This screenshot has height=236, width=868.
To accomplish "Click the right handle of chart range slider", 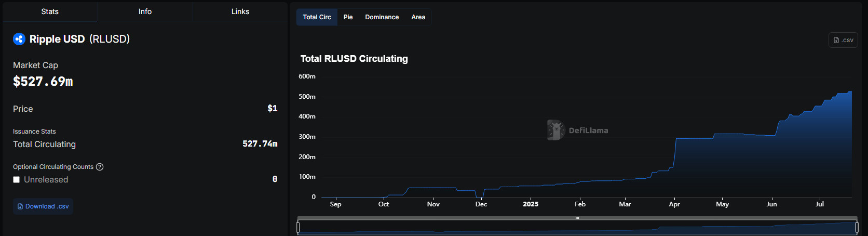I will tap(857, 227).
